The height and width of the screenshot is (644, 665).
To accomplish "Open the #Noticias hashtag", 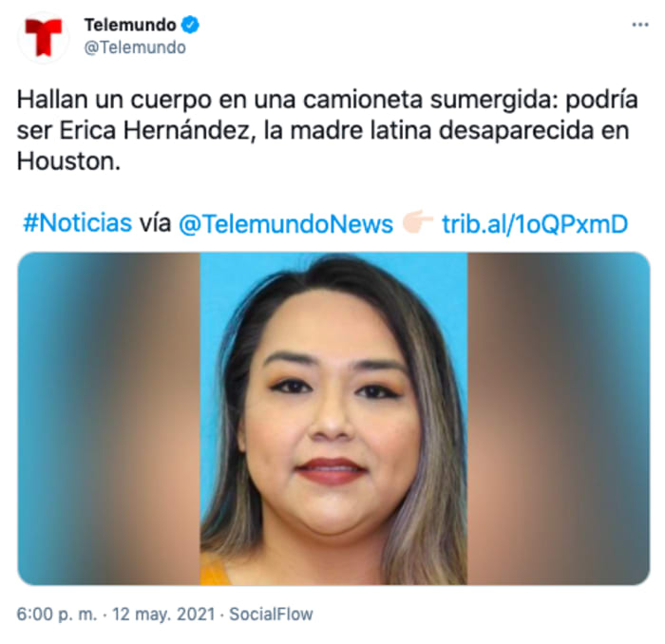I will (78, 223).
